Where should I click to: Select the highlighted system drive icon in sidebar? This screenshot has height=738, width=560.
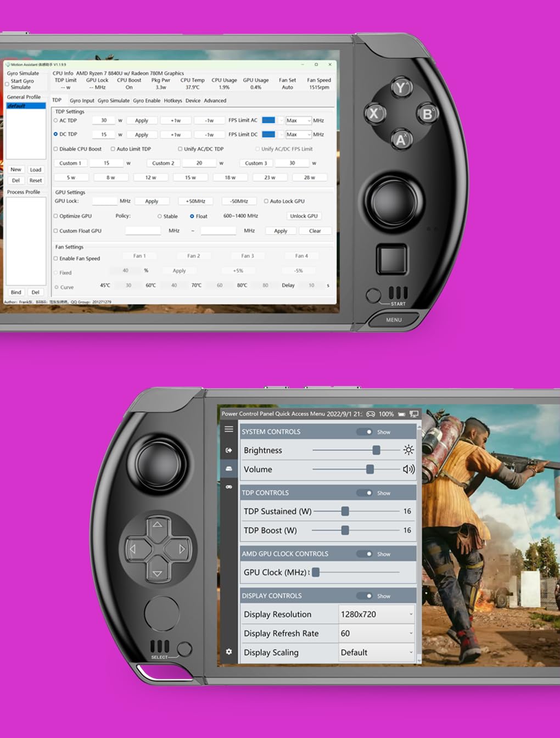[x=228, y=468]
